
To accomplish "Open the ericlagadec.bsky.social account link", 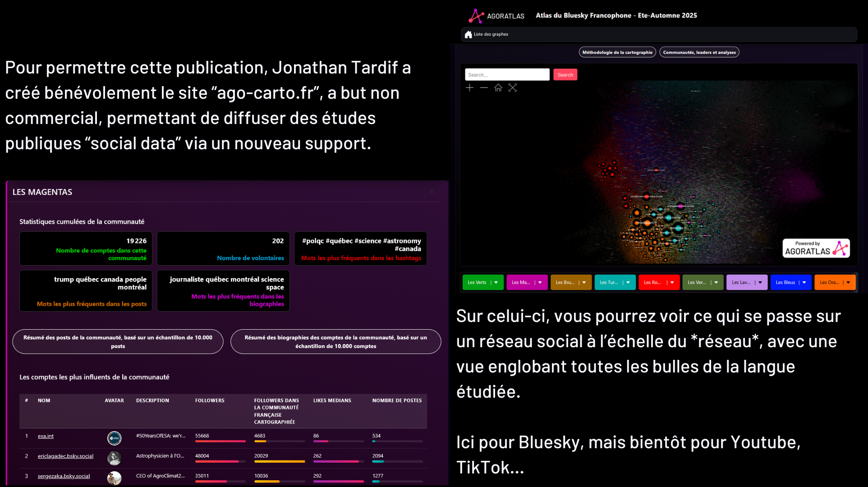I will (x=65, y=456).
